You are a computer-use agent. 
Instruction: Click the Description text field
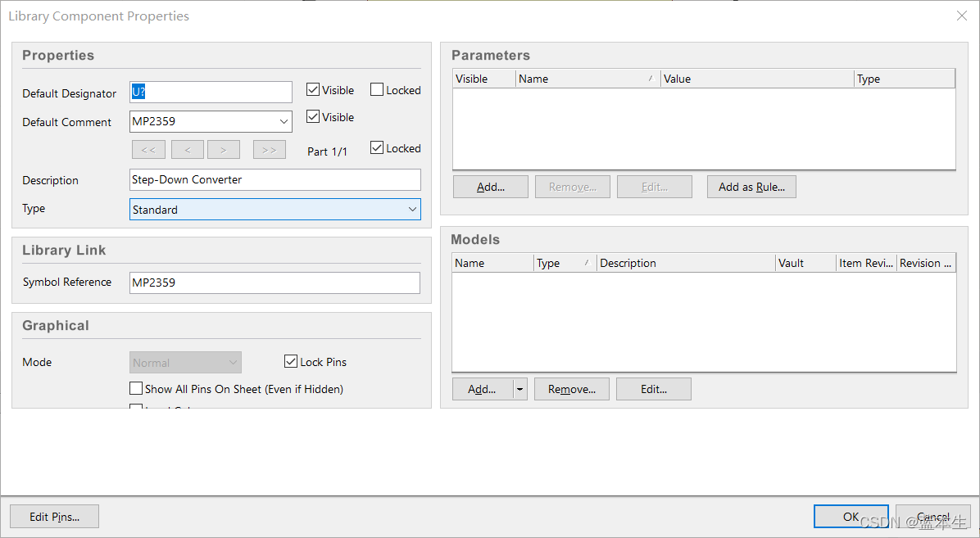point(275,179)
